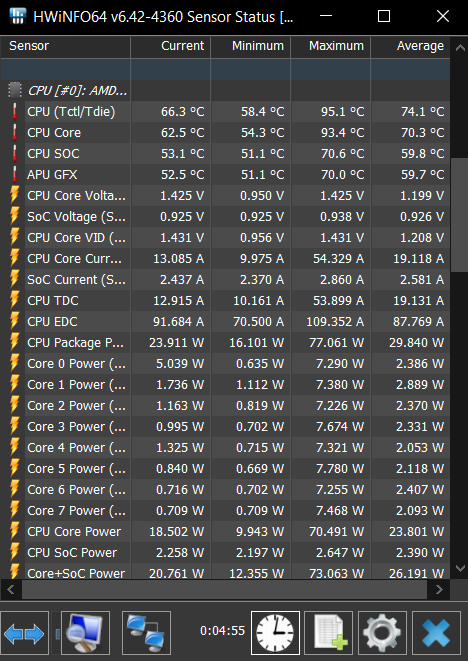Click the vertical scrollbar up arrow
Image resolution: width=468 pixels, height=661 pixels.
coord(459,48)
